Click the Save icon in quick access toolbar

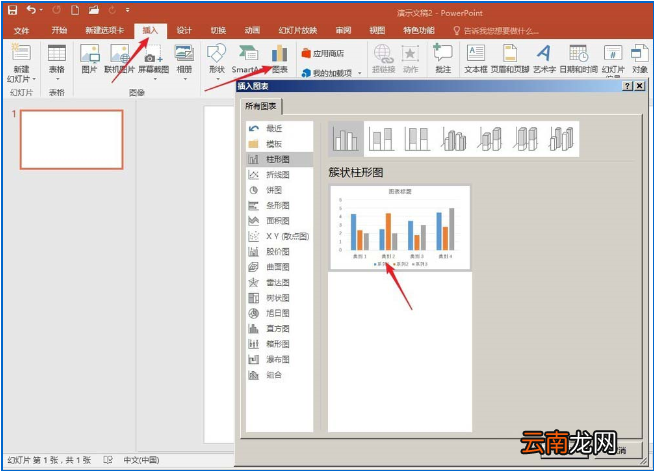coord(13,10)
